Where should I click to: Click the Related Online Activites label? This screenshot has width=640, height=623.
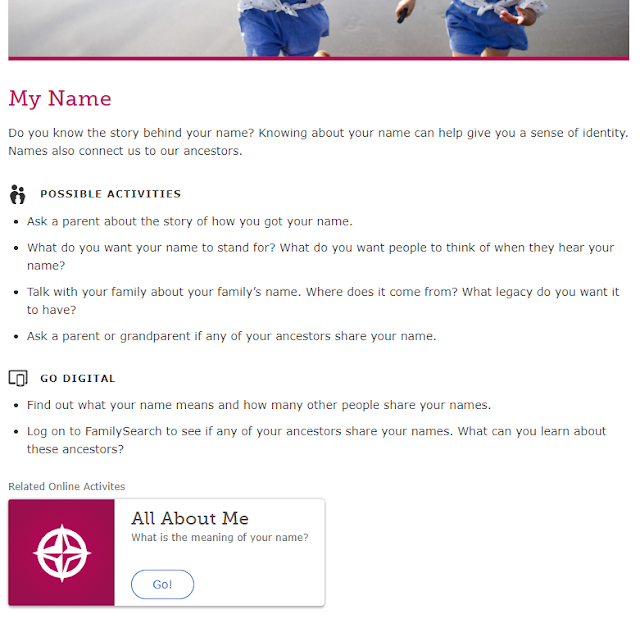pyautogui.click(x=67, y=486)
